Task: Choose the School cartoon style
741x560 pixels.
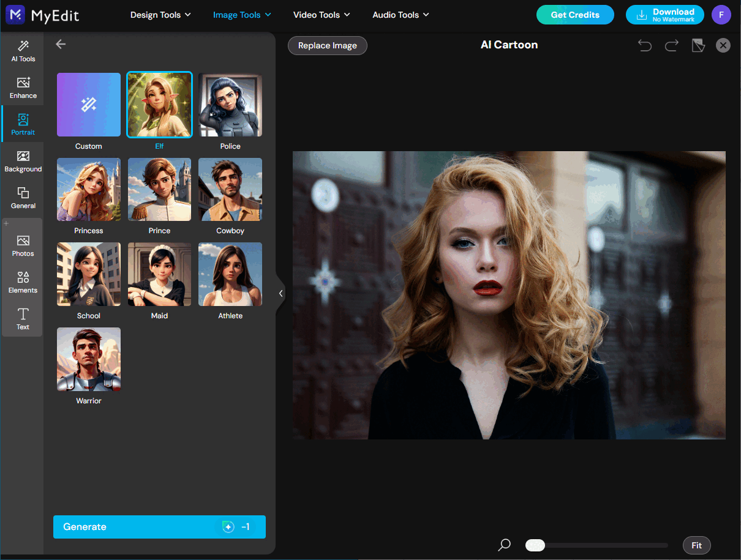Action: pos(89,274)
